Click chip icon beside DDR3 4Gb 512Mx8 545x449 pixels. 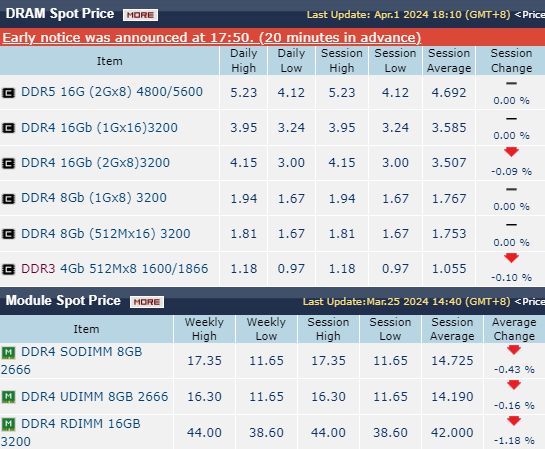coord(9,269)
